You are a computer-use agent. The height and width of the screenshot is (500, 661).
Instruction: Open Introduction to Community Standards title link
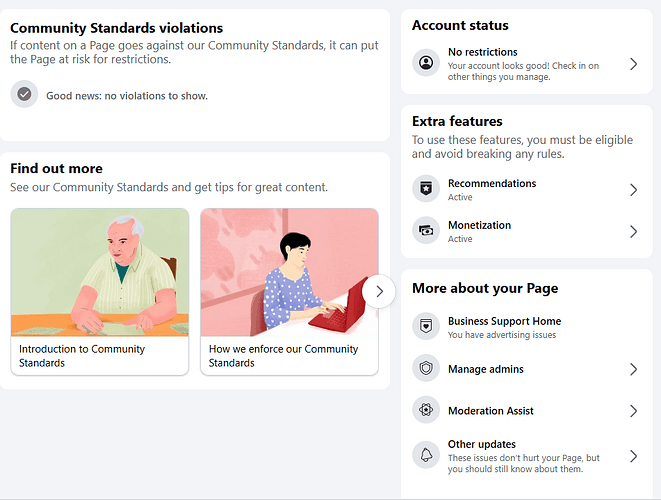point(82,356)
